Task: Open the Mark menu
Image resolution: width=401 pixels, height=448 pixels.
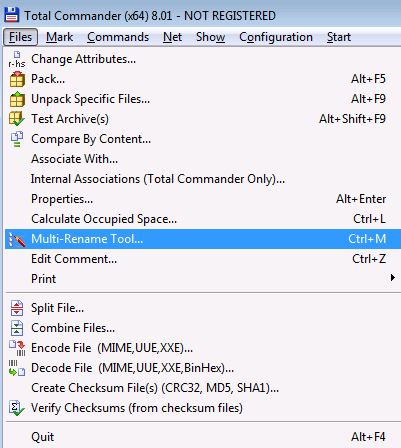Action: point(59,37)
